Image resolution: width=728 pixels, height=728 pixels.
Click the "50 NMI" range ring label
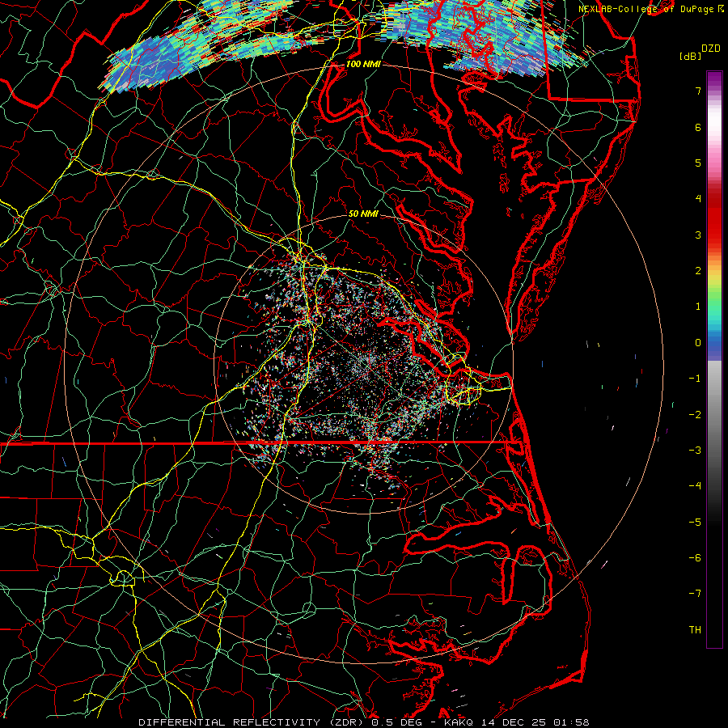[363, 214]
